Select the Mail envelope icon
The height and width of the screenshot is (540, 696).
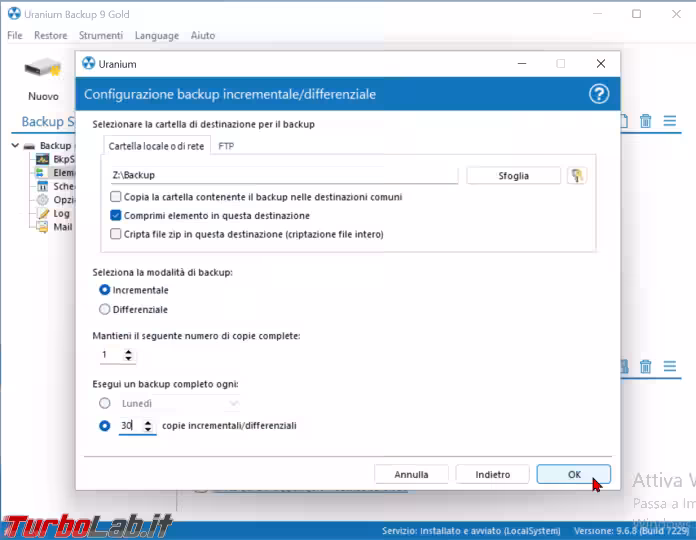tap(43, 227)
